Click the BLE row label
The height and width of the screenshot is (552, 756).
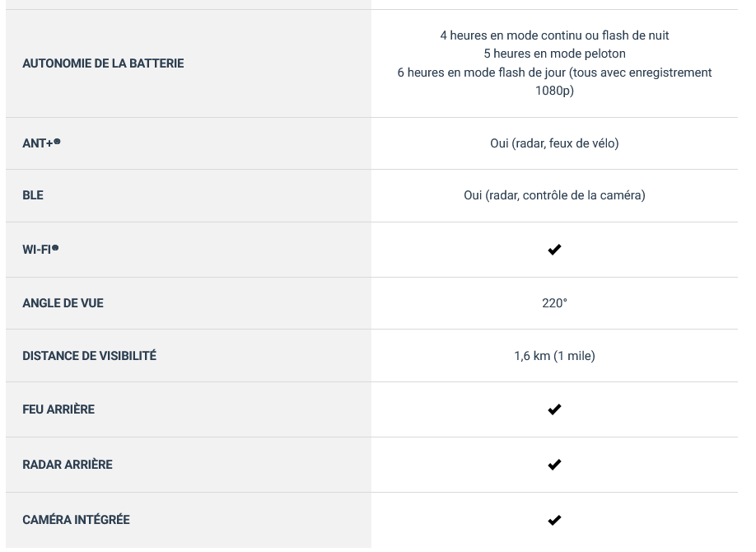tap(33, 195)
